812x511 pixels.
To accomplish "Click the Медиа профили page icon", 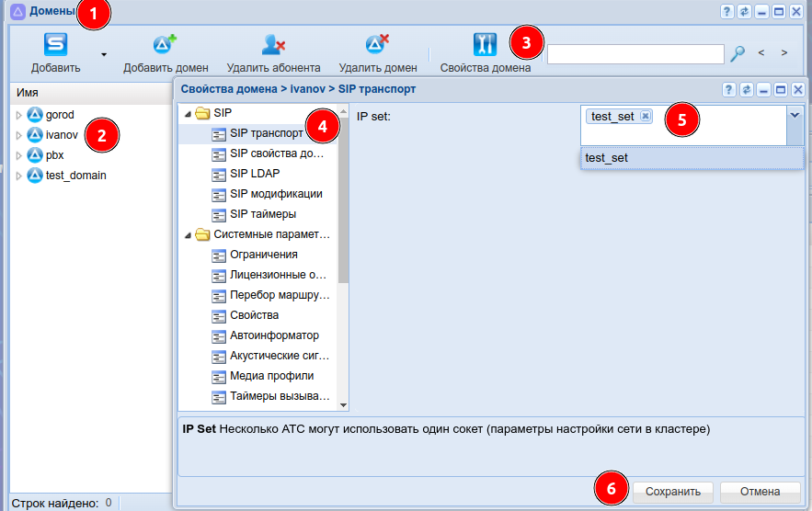I will pos(219,377).
